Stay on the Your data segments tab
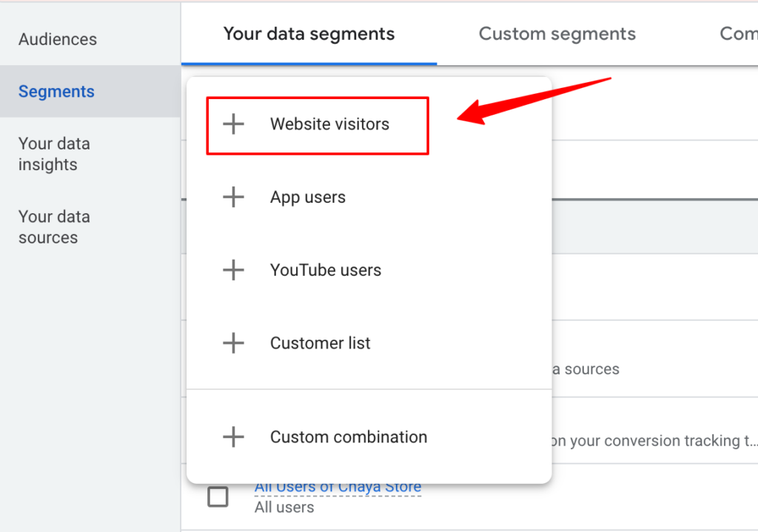This screenshot has width=758, height=532. (x=309, y=33)
